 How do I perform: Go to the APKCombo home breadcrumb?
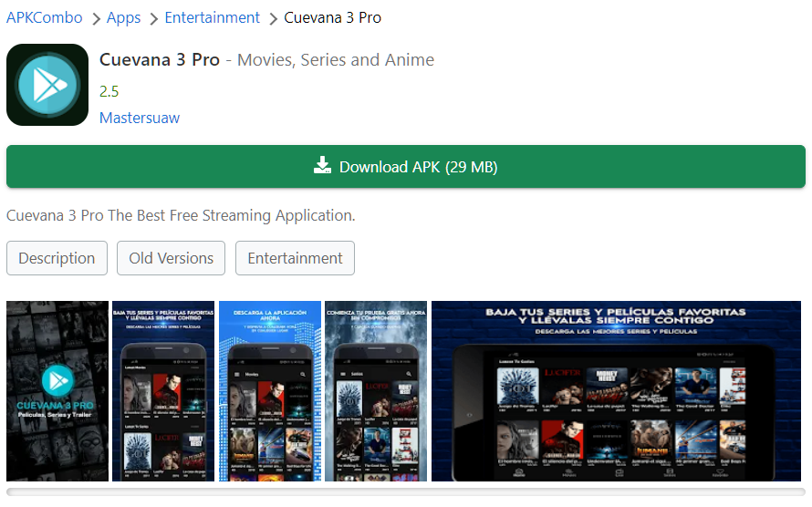point(44,17)
